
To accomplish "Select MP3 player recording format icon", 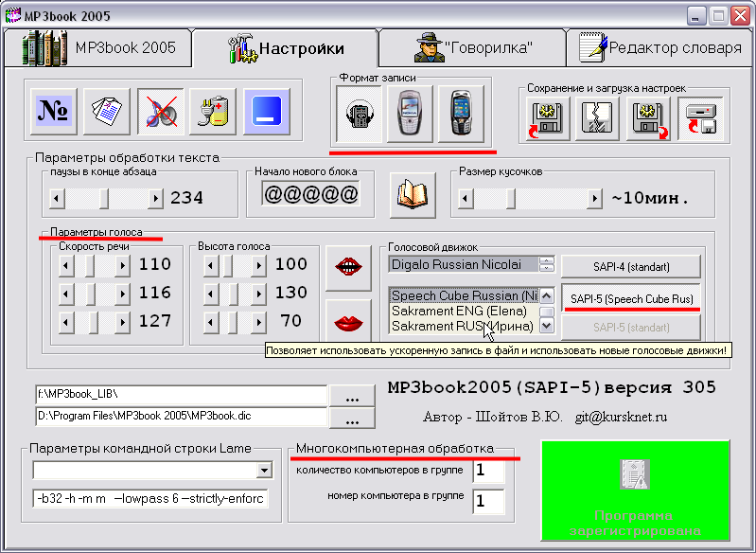I will [x=359, y=115].
